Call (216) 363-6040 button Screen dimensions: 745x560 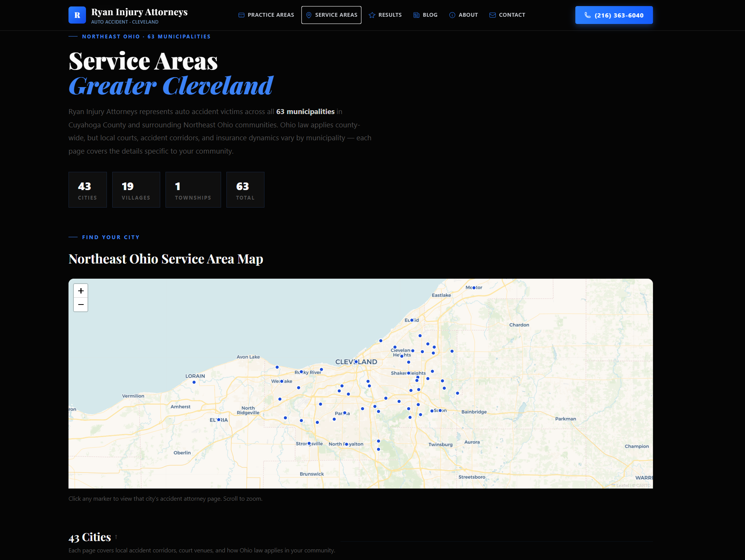(x=614, y=15)
